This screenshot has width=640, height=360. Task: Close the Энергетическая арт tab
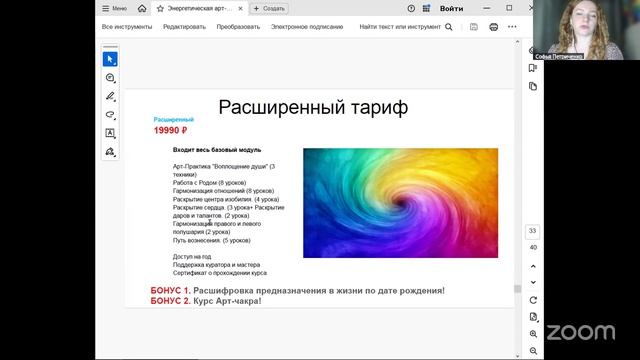pyautogui.click(x=240, y=9)
